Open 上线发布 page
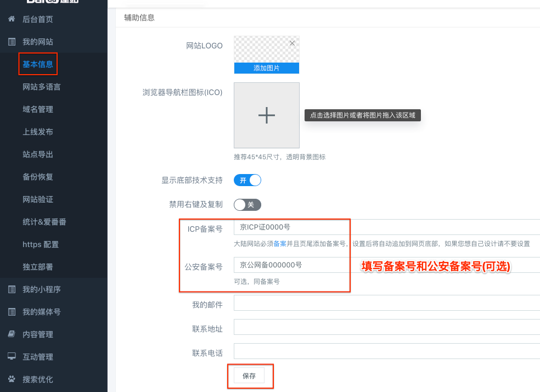This screenshot has width=540, height=392. [x=38, y=132]
